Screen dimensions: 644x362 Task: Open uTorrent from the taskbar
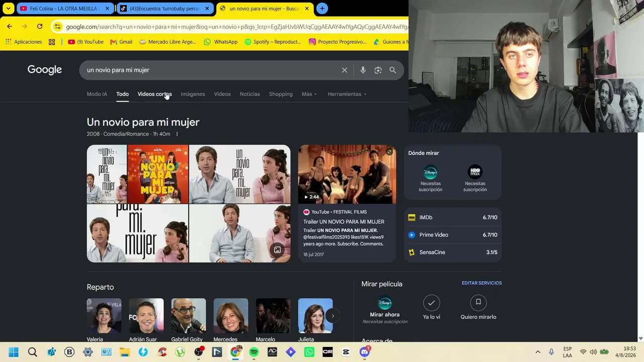point(180,352)
